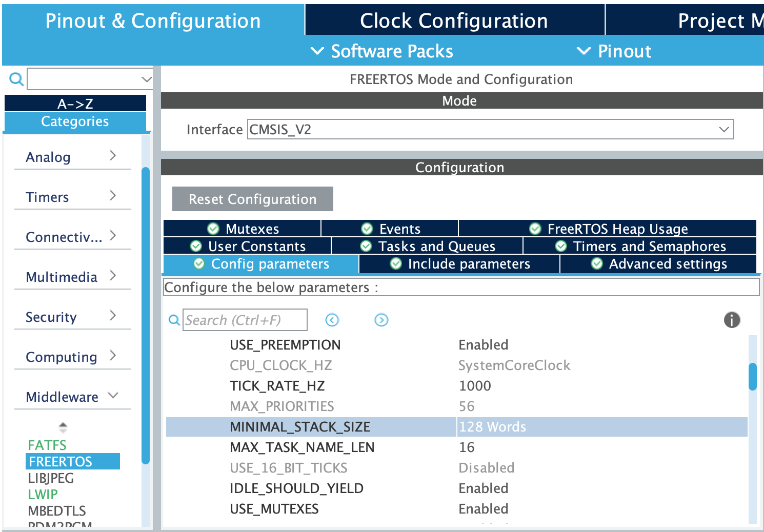Click the Reset Configuration button
The width and height of the screenshot is (764, 532).
[253, 199]
